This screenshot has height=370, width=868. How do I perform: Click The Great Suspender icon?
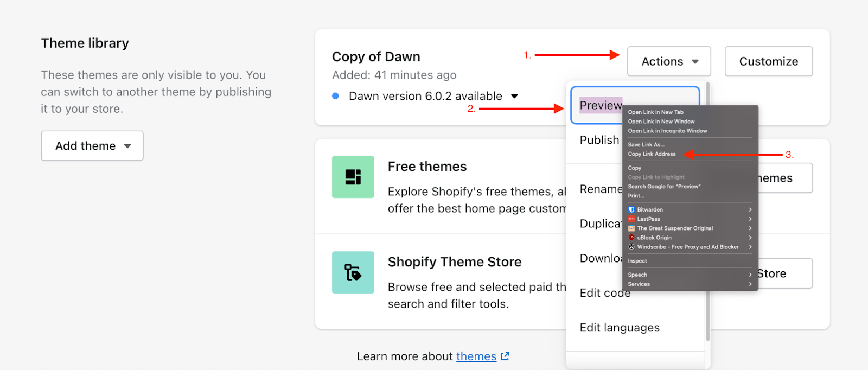[631, 228]
